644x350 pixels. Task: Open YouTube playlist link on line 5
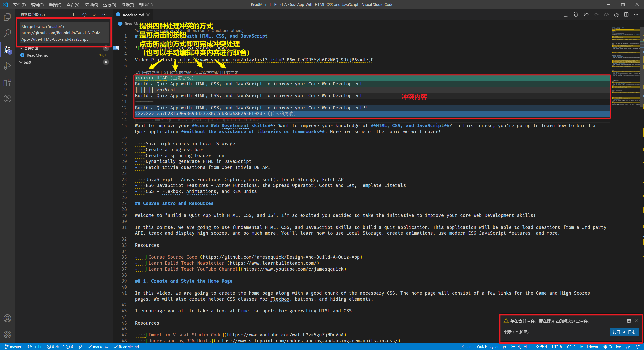(x=276, y=60)
